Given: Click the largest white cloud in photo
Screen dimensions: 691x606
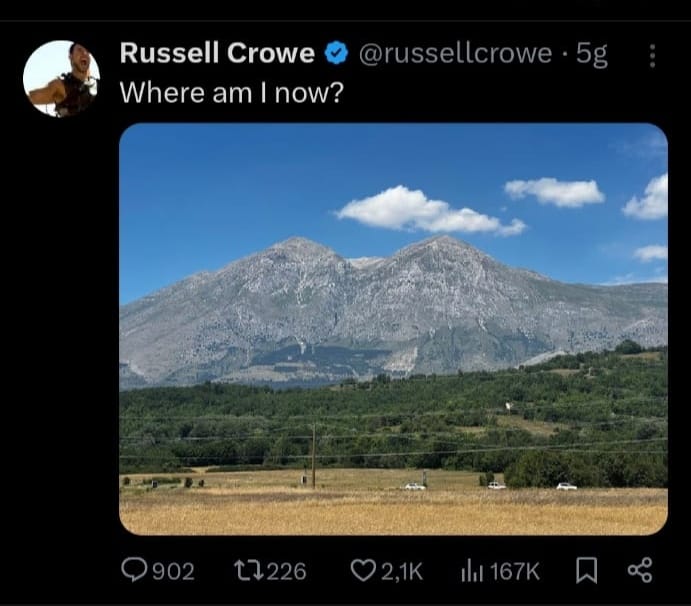Looking at the screenshot, I should point(428,211).
